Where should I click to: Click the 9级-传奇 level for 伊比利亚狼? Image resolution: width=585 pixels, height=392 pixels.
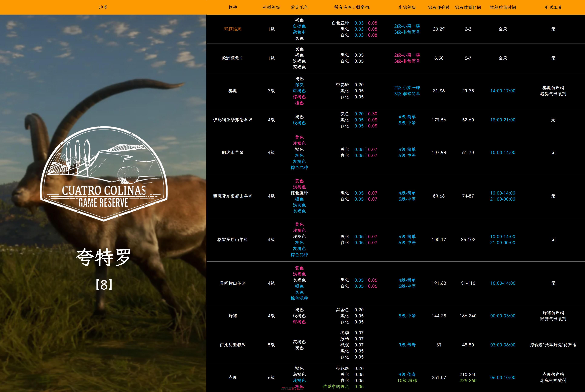click(x=407, y=345)
